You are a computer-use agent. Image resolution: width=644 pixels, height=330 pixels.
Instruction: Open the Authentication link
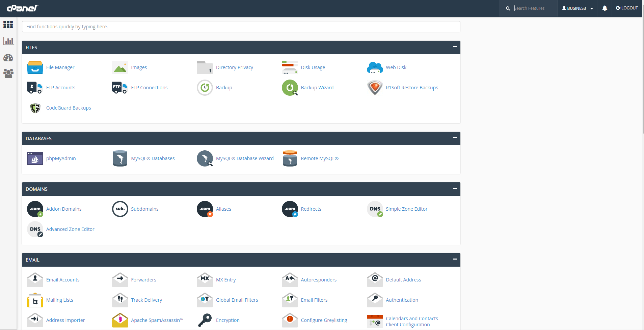point(402,300)
